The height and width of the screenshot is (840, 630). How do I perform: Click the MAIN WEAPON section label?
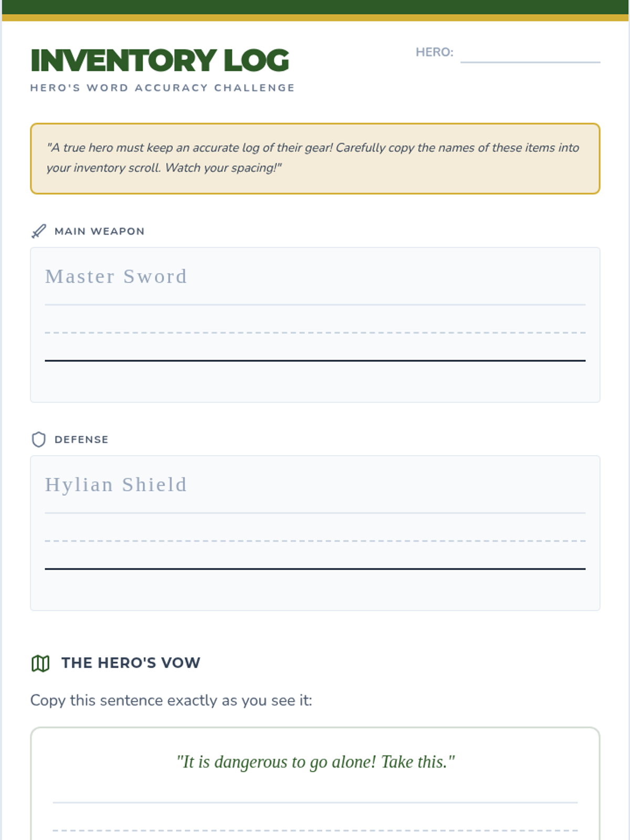(99, 232)
